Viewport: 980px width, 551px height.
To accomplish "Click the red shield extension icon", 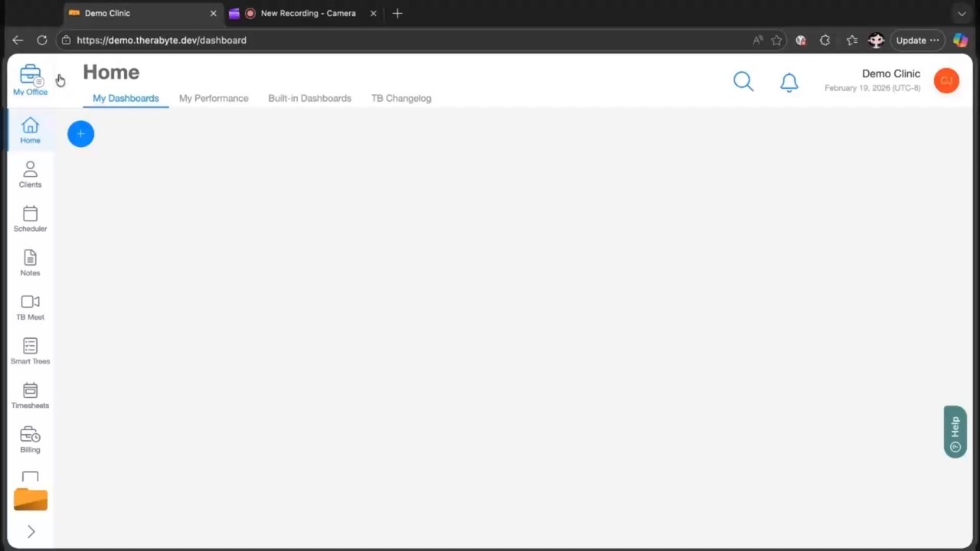I will tap(801, 40).
